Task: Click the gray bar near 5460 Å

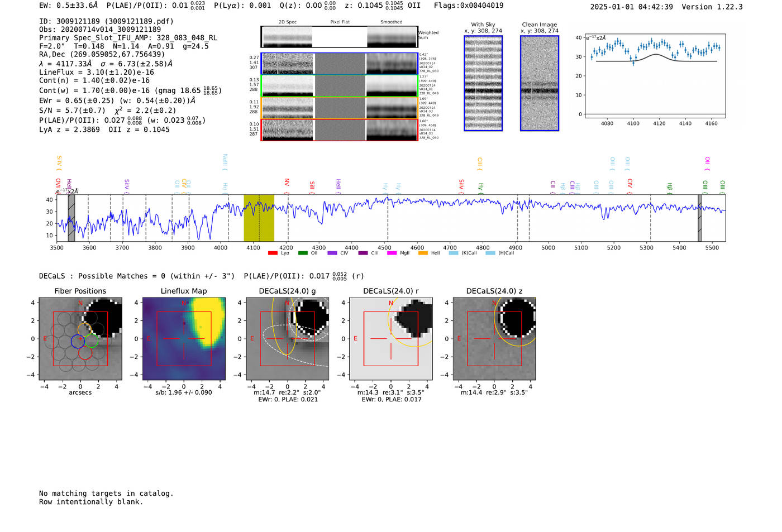Action: click(699, 218)
